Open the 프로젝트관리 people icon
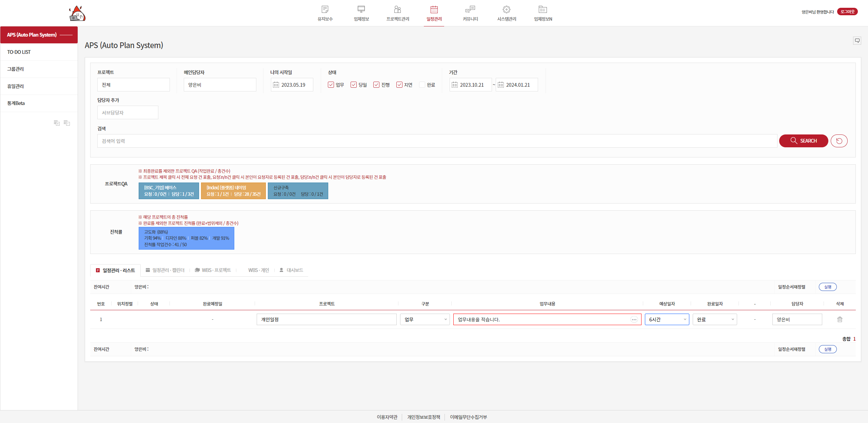868x423 pixels. point(397,9)
